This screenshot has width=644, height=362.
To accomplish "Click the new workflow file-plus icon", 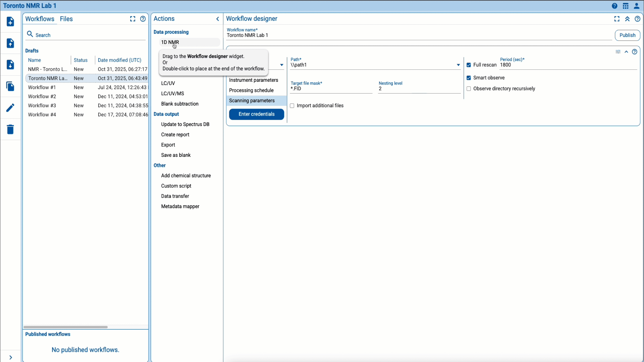I will (x=10, y=21).
